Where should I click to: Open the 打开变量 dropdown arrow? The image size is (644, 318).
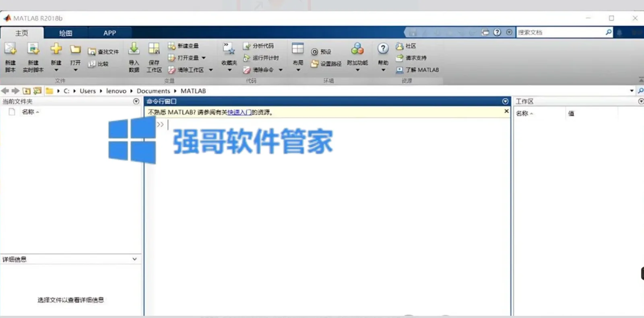(204, 58)
